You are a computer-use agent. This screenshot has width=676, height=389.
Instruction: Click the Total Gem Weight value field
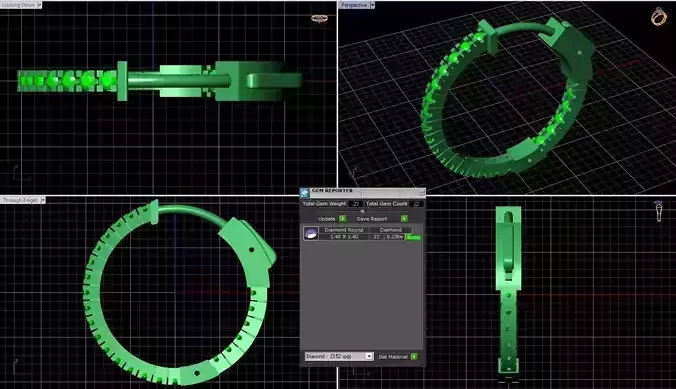click(x=356, y=204)
